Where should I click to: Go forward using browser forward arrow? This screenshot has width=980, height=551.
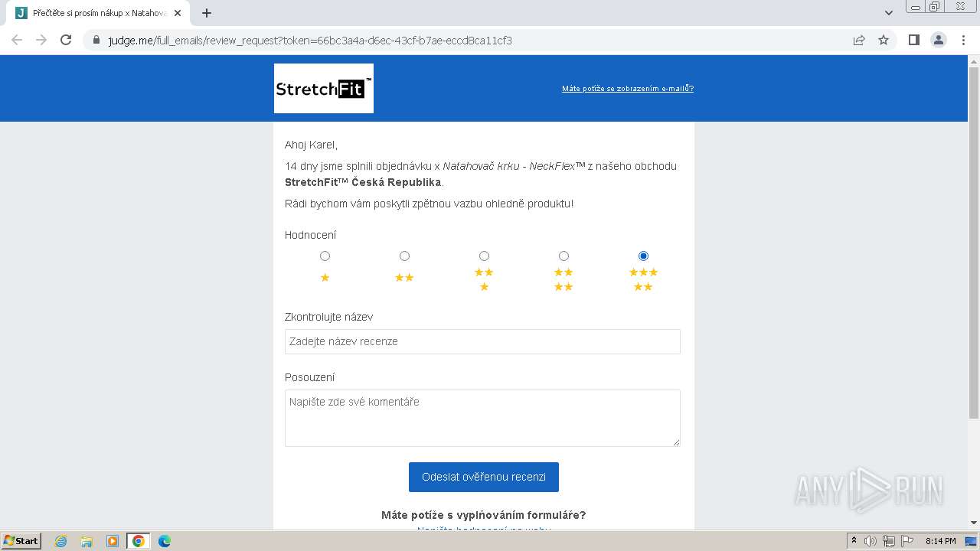coord(41,40)
